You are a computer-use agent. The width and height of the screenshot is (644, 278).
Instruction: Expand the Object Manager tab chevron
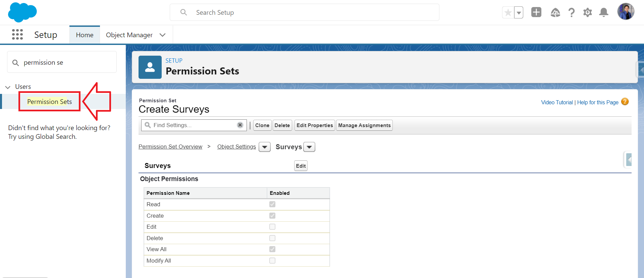click(x=163, y=35)
